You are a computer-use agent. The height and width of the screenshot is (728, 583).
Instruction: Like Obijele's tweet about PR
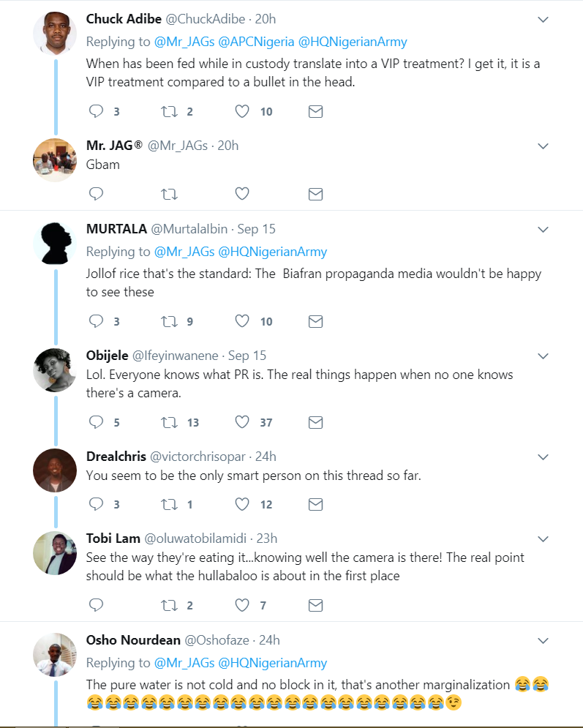tap(242, 422)
